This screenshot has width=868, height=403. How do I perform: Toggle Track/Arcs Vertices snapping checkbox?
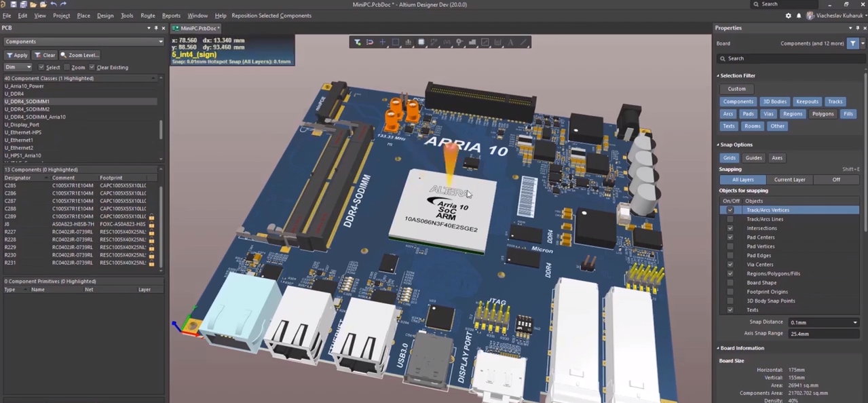click(730, 210)
